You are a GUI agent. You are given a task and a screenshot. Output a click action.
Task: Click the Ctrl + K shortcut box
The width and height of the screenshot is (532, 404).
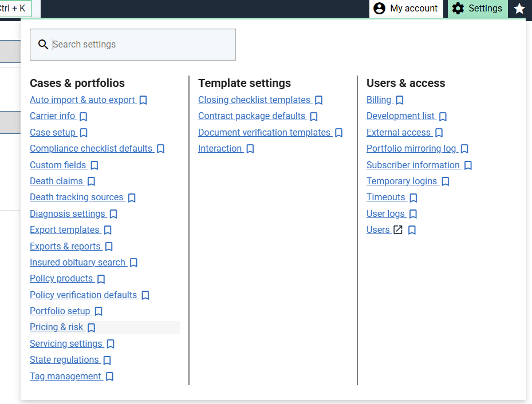pos(15,9)
